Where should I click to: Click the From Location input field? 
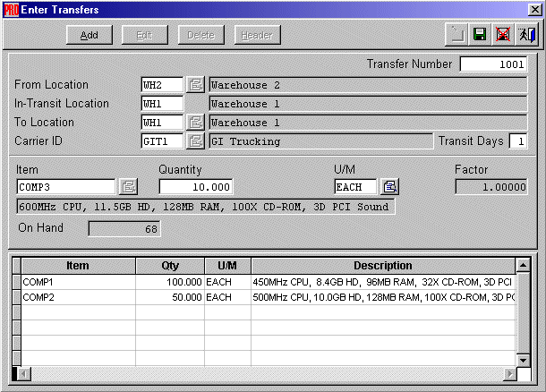pyautogui.click(x=162, y=85)
